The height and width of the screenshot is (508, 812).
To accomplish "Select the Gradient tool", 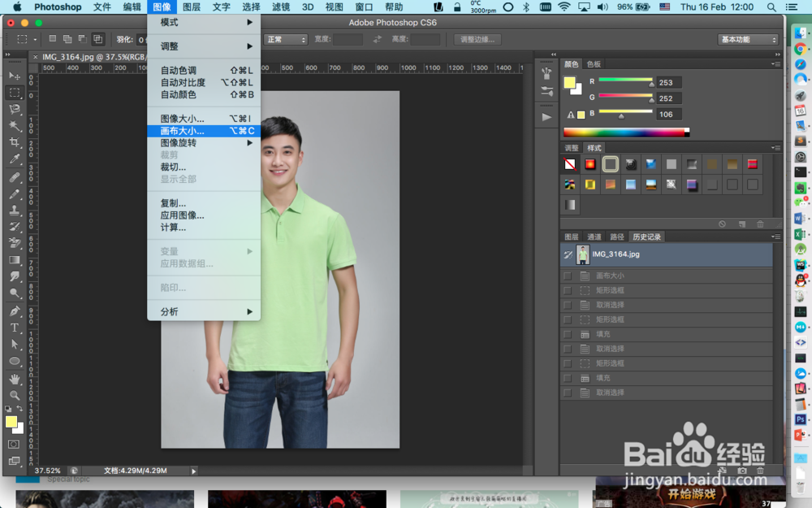I will click(x=15, y=260).
